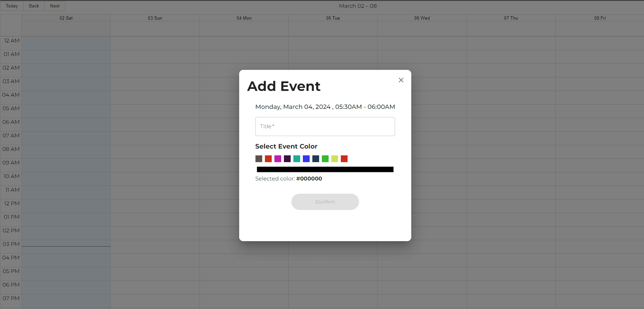Select the gray-brown color swatch

(259, 159)
